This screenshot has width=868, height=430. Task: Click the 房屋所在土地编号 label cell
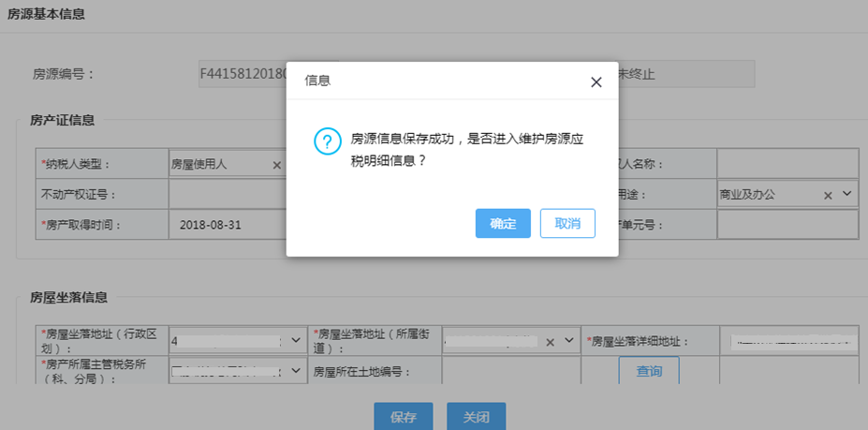(x=375, y=371)
